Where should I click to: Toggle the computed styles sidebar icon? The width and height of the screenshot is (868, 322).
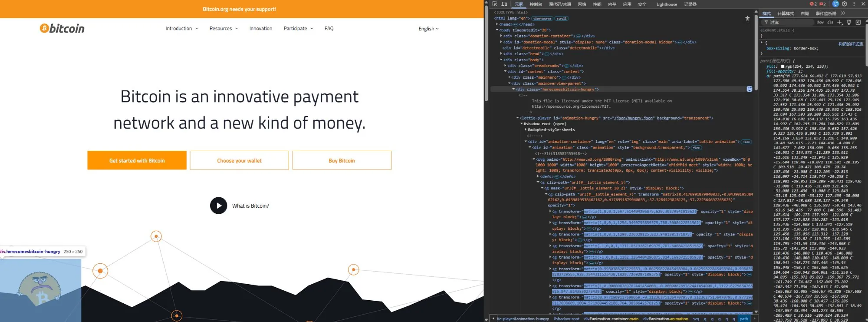coord(858,22)
